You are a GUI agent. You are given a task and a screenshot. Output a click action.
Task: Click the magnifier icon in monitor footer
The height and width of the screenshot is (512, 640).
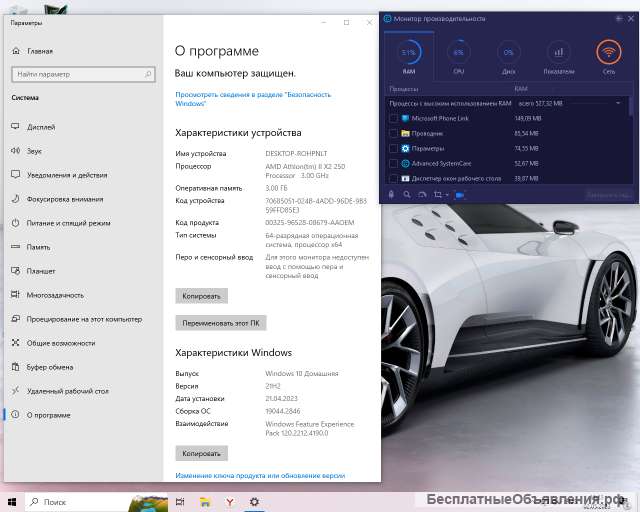click(407, 194)
